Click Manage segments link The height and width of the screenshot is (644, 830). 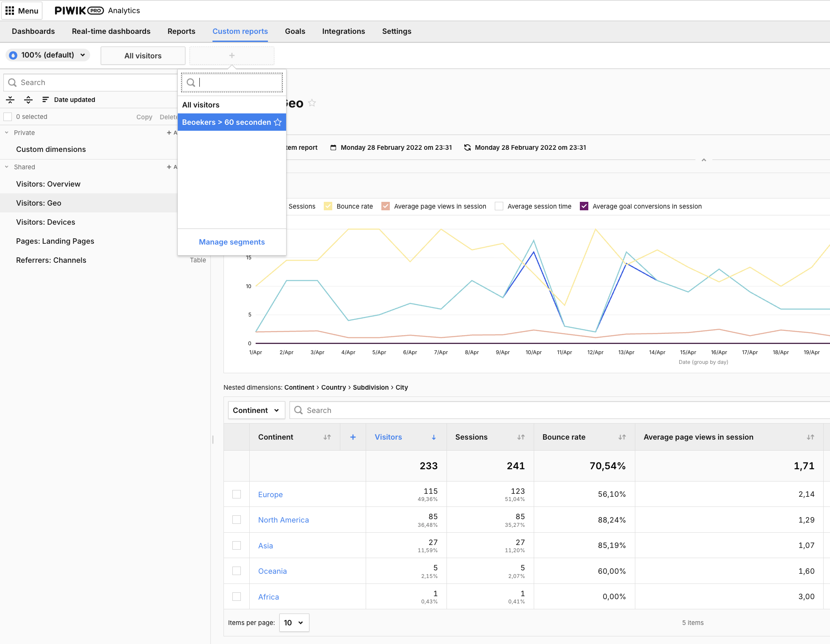232,242
